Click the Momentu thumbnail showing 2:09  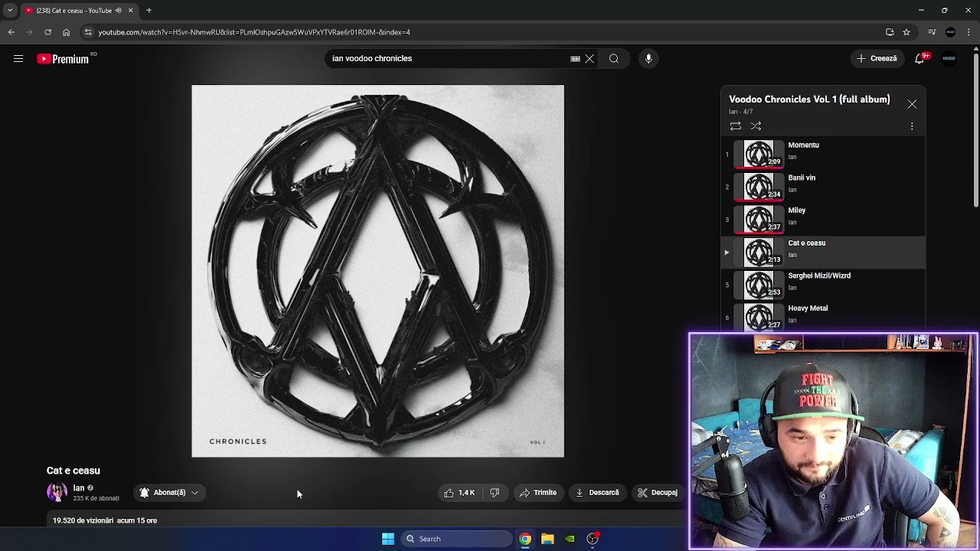pyautogui.click(x=759, y=154)
